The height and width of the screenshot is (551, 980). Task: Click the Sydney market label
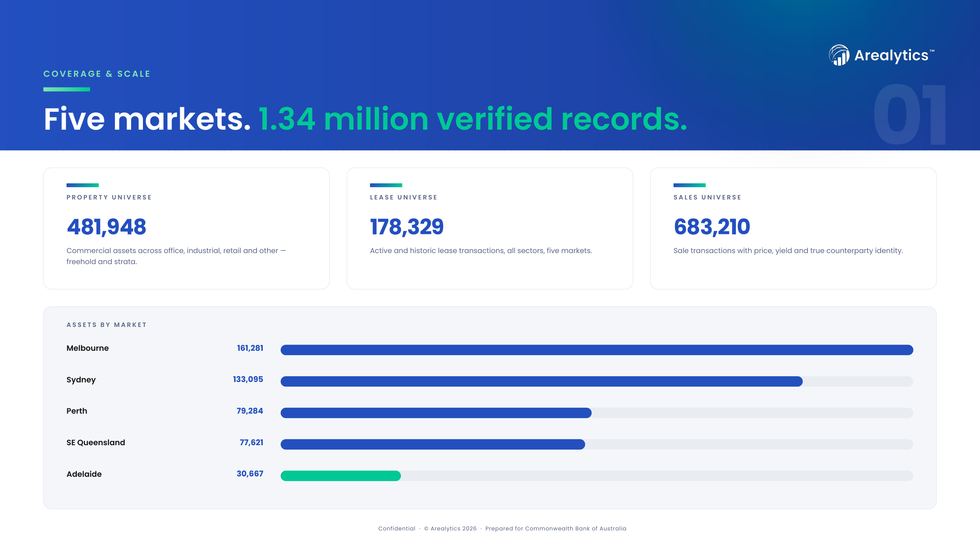click(81, 380)
